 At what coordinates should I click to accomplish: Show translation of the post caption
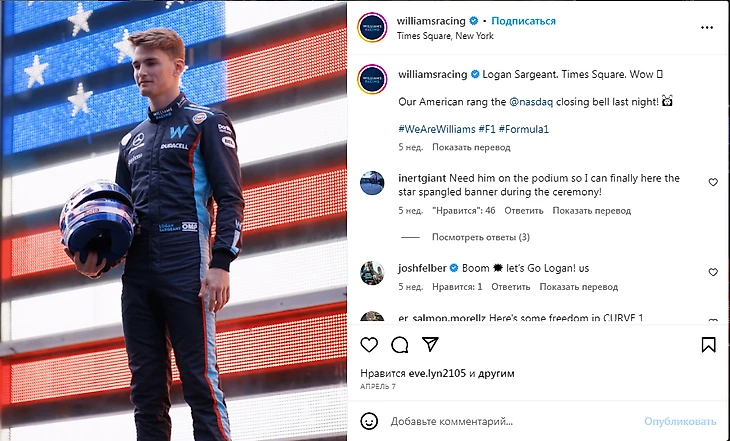tap(471, 147)
